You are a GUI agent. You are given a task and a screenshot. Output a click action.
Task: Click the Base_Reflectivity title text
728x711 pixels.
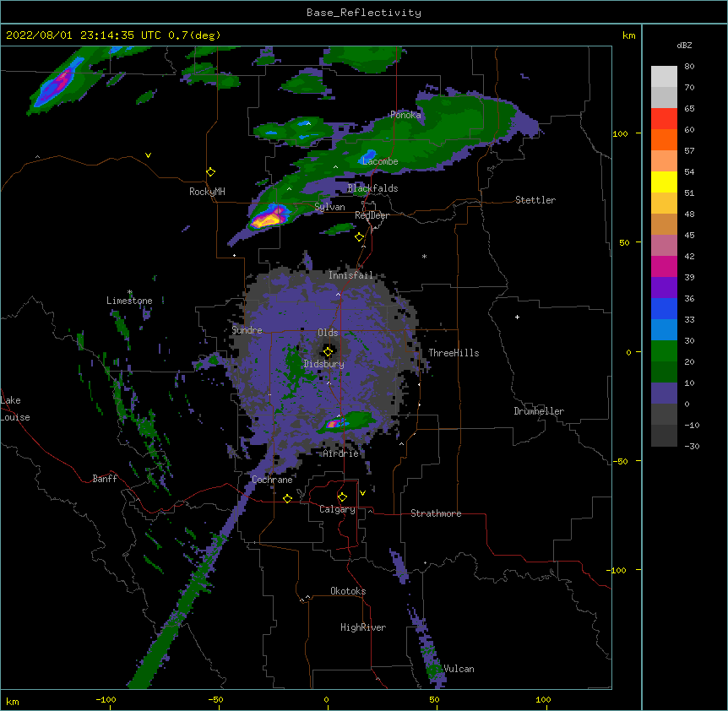tap(364, 13)
